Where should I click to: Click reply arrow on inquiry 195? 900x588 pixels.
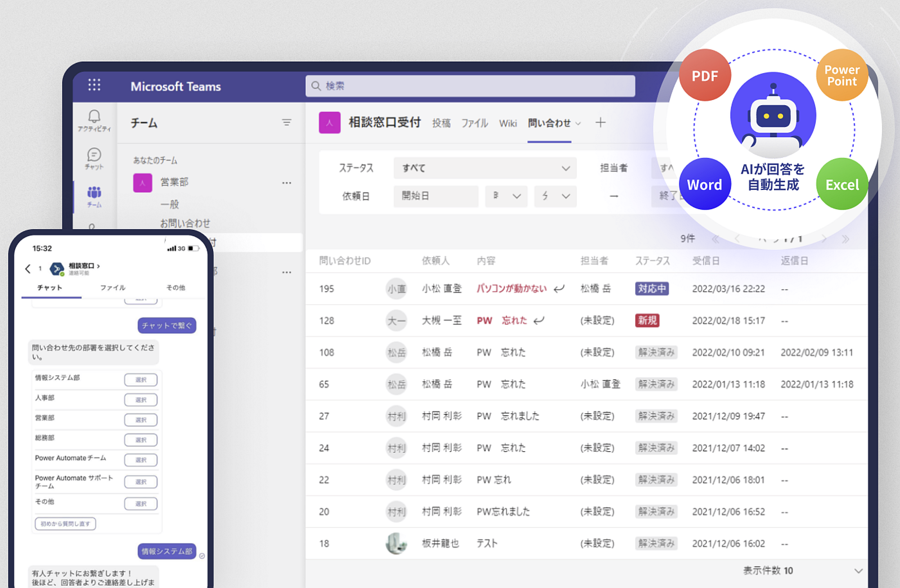pyautogui.click(x=559, y=288)
